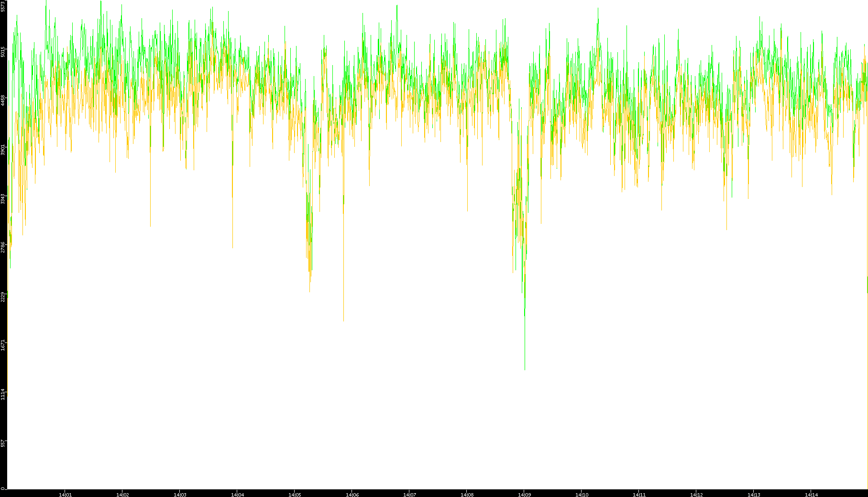This screenshot has height=497, width=868.
Task: Click the 14:14 time axis label
Action: (x=811, y=495)
